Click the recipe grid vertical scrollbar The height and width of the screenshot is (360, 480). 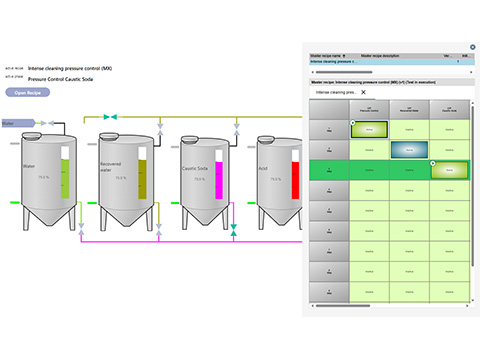click(x=473, y=185)
